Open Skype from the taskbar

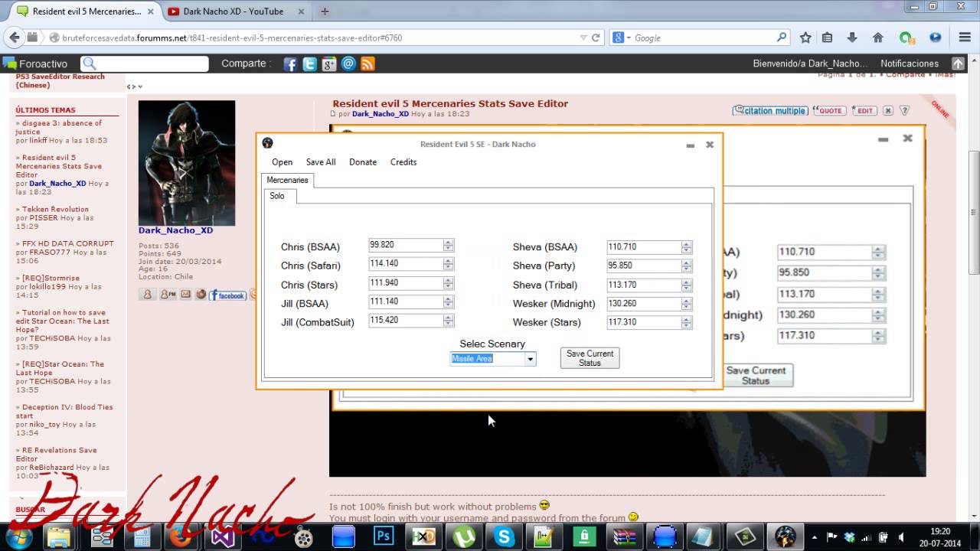click(x=504, y=536)
